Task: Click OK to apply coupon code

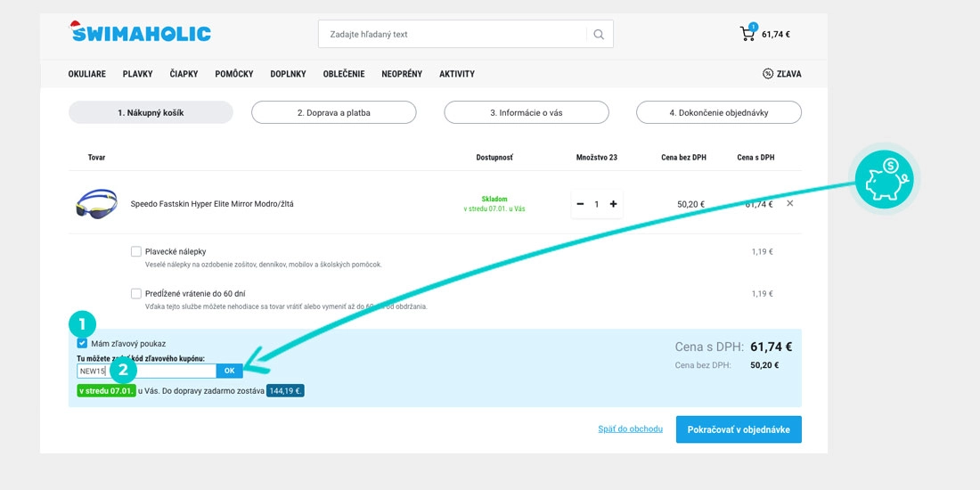Action: [229, 371]
